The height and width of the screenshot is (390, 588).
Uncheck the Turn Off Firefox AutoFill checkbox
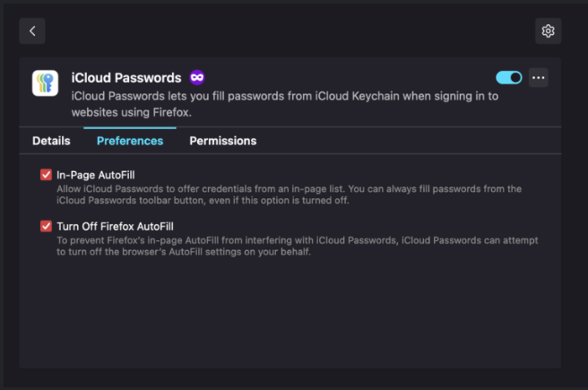tap(46, 226)
